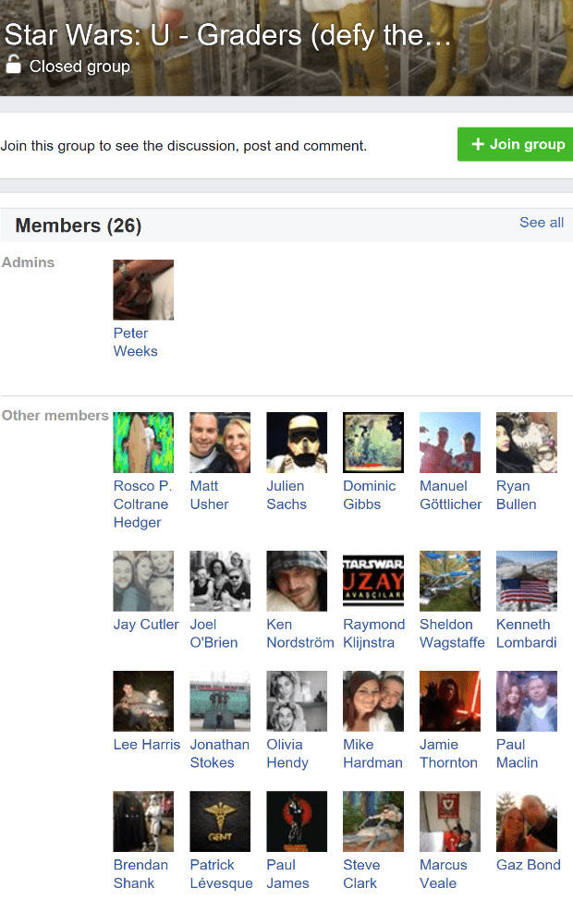The width and height of the screenshot is (573, 924).
Task: Open Kenneth Lombardi's flag profile photo
Action: [x=527, y=581]
